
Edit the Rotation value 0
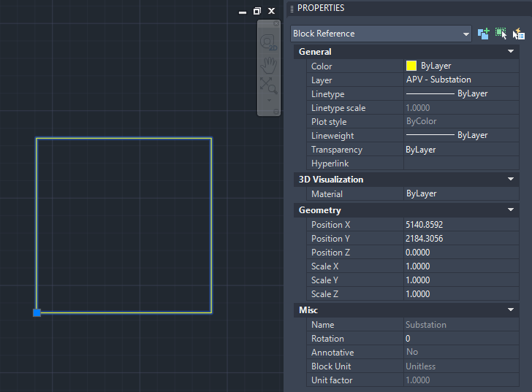click(x=461, y=339)
